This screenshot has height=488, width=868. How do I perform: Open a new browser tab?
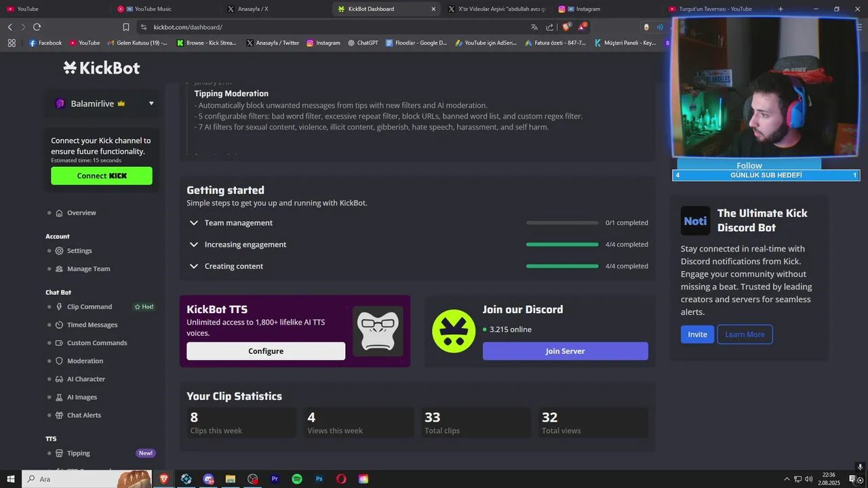[x=781, y=9]
